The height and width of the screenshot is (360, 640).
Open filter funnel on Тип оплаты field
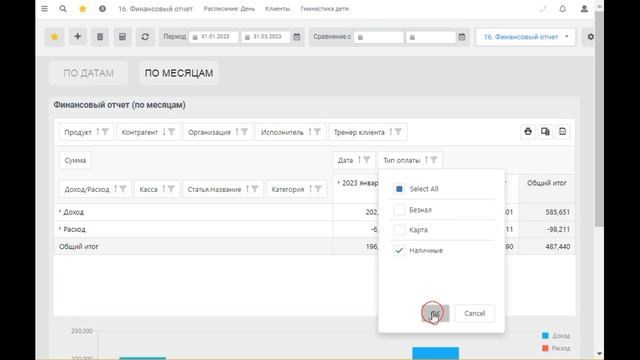pos(434,160)
